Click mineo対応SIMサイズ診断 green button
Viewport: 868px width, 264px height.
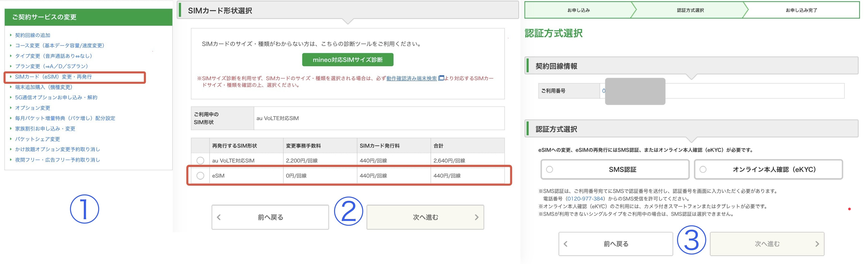pos(347,60)
